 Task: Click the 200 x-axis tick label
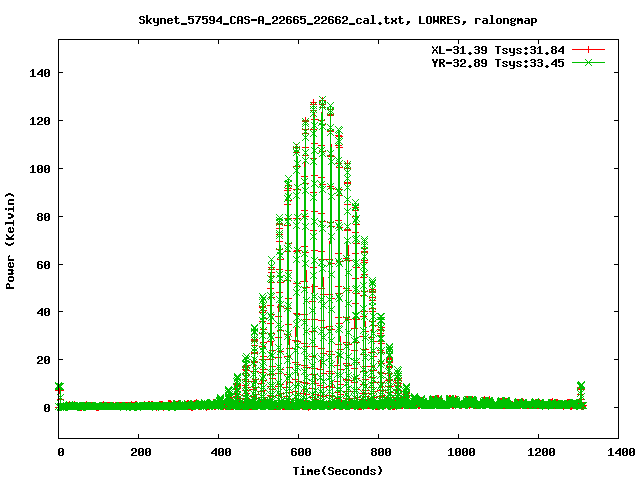141,452
